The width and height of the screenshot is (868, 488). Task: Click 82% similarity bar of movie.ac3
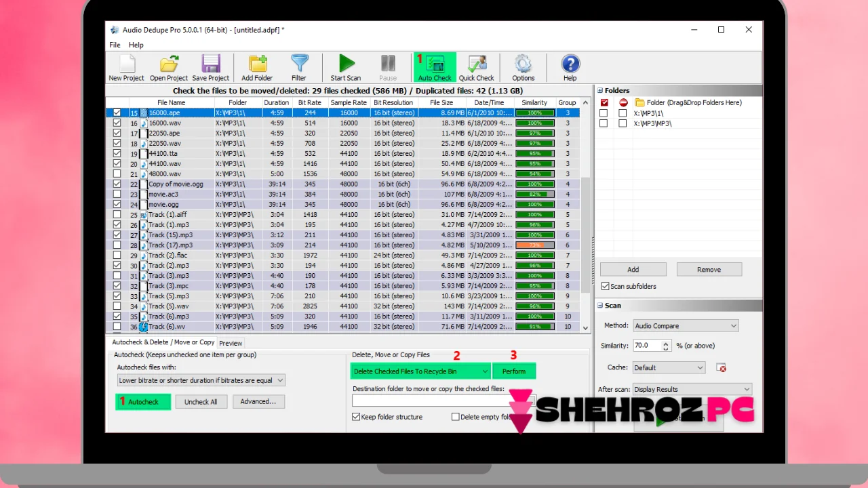pos(534,195)
